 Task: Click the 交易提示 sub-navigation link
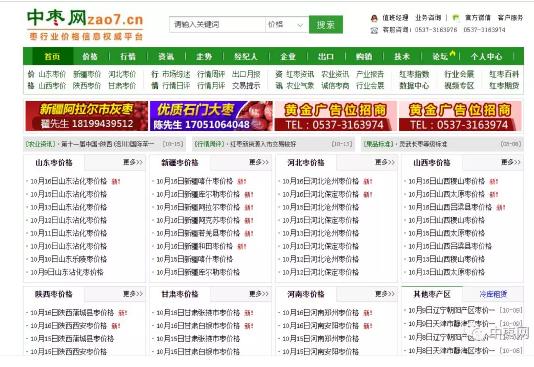pos(246,85)
